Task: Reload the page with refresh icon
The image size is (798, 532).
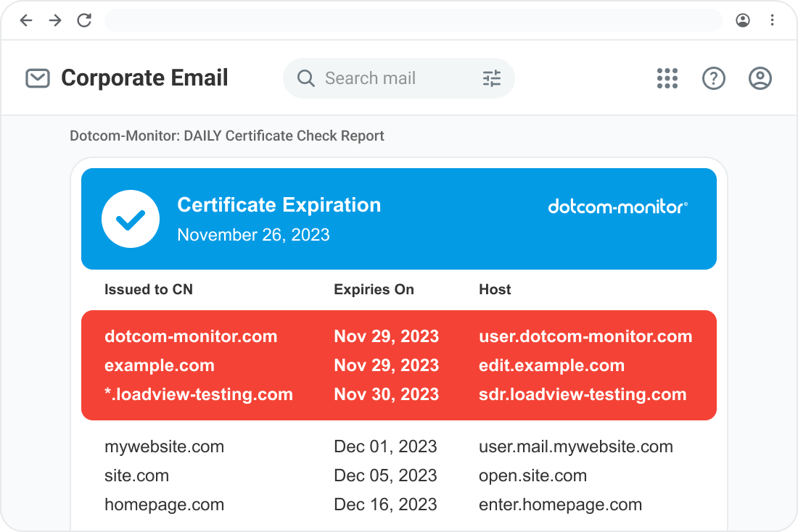Action: (x=84, y=20)
